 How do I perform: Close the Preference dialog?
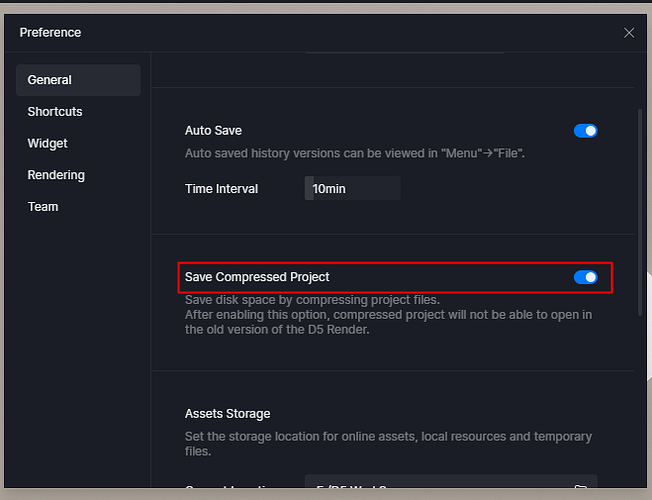(x=629, y=33)
